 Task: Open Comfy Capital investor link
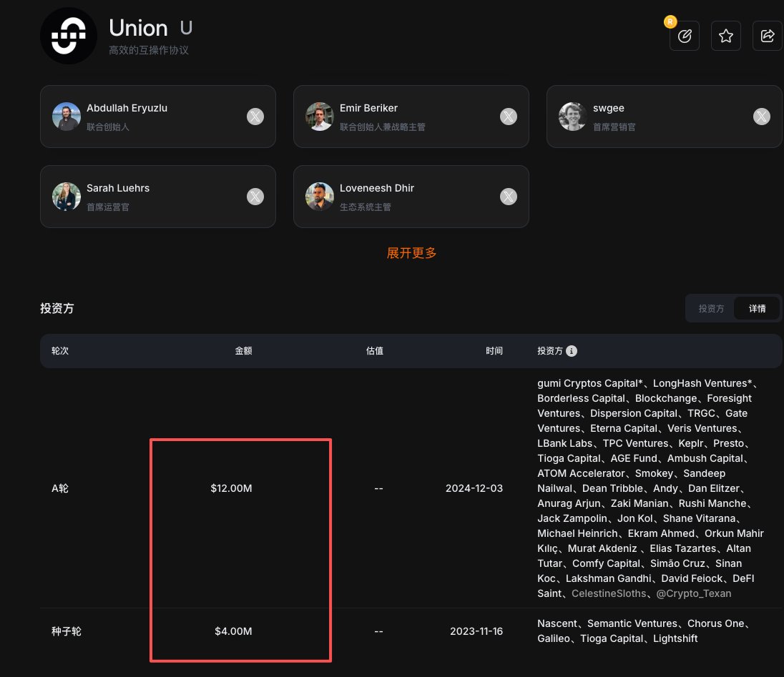point(606,563)
